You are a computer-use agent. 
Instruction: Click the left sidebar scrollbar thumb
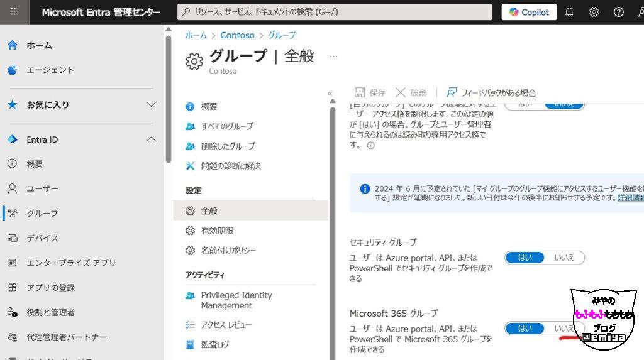point(169,99)
